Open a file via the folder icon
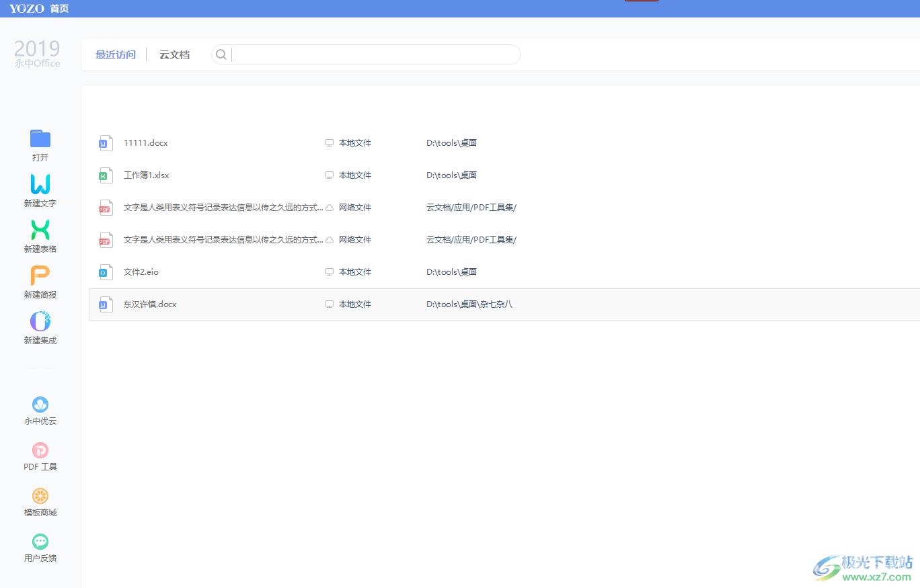 tap(40, 138)
